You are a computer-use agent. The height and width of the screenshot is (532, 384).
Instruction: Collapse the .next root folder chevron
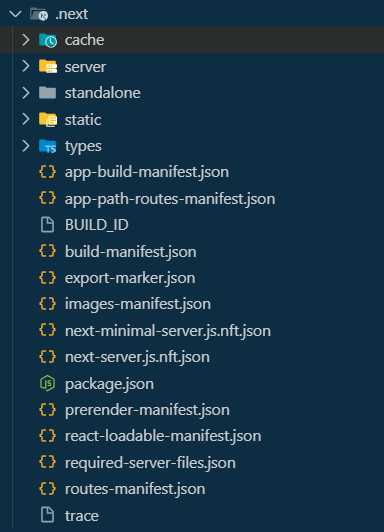pos(16,14)
